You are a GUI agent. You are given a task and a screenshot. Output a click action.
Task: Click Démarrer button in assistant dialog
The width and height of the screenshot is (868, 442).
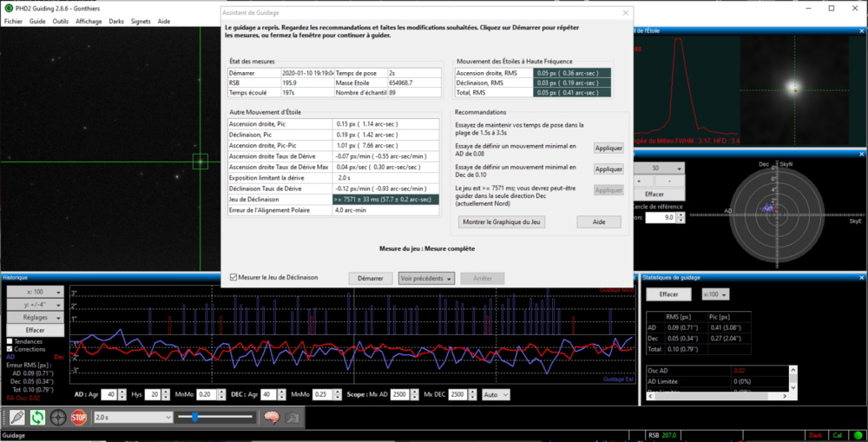coord(371,279)
